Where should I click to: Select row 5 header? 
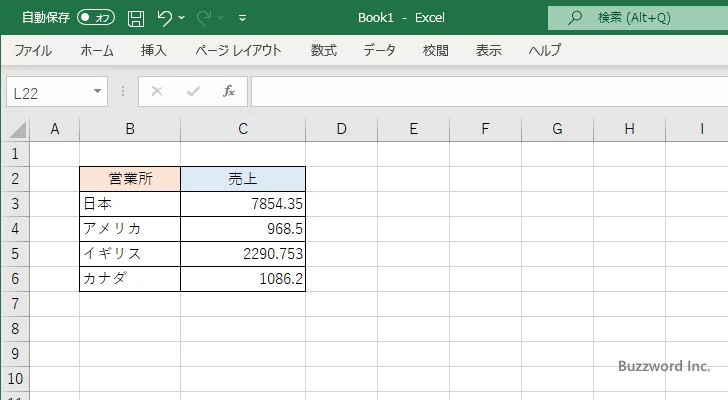tap(15, 254)
